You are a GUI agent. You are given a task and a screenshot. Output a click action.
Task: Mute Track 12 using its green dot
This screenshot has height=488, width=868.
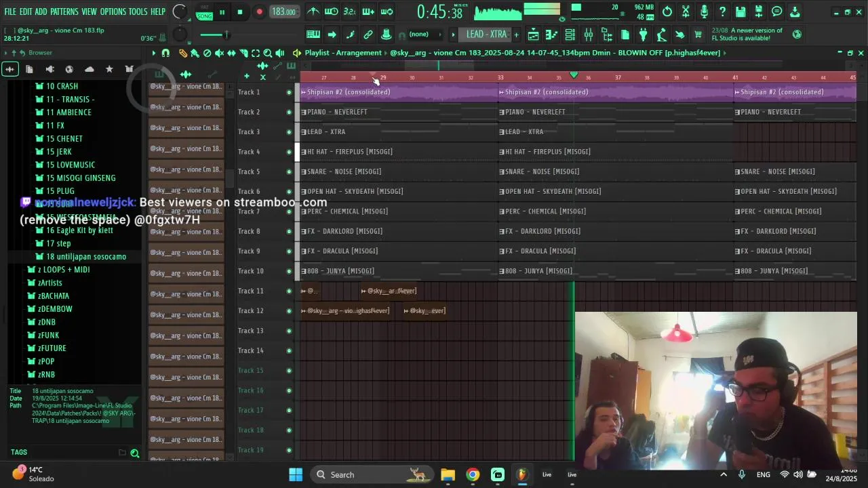point(289,311)
